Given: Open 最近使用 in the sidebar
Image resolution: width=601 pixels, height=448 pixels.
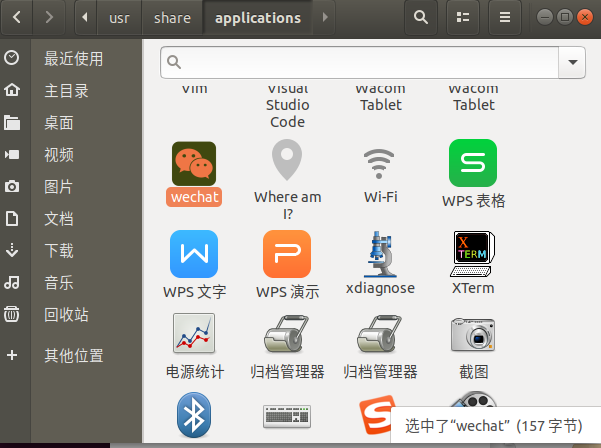Looking at the screenshot, I should click(x=74, y=59).
